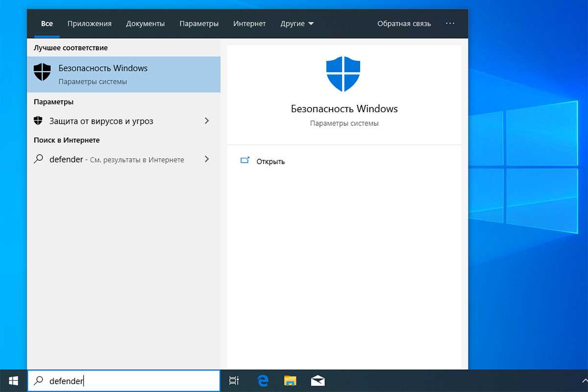
Task: Click the Открыть link to open app
Action: click(x=270, y=161)
